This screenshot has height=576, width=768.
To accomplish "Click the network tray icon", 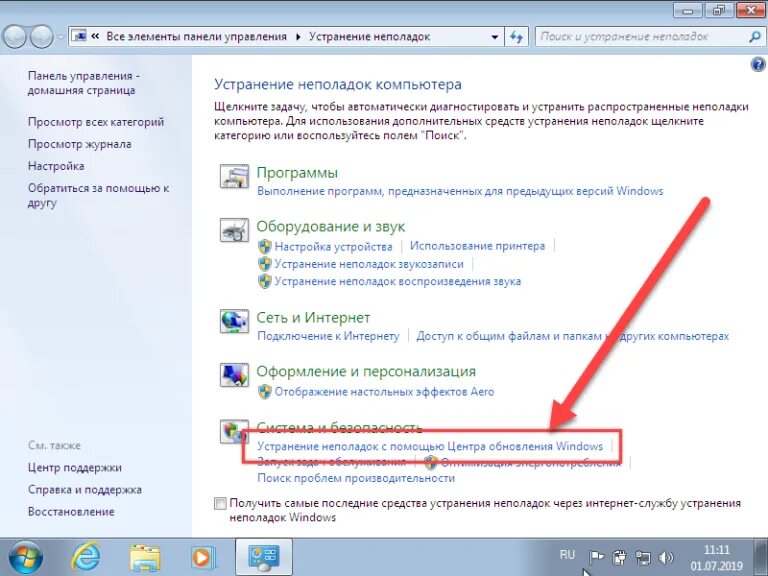I will (x=643, y=557).
